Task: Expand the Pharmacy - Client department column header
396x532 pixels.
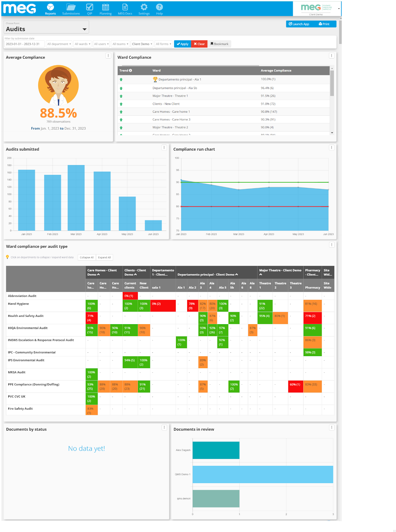Action: pyautogui.click(x=313, y=272)
